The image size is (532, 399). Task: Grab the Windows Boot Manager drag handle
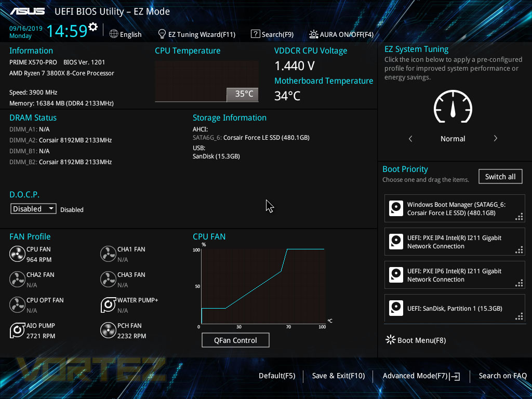pos(519,217)
